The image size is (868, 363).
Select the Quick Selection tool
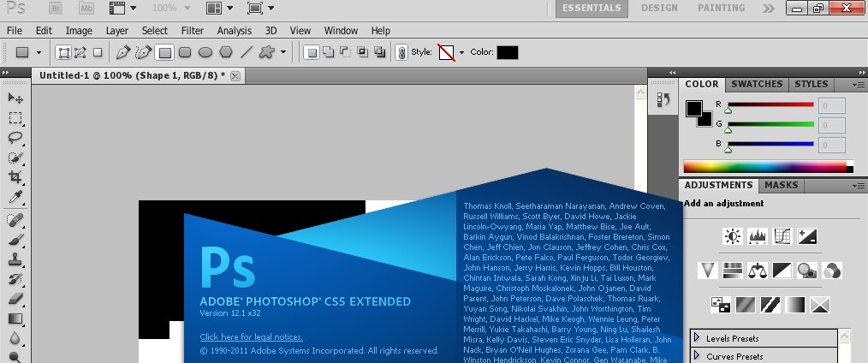[x=15, y=158]
